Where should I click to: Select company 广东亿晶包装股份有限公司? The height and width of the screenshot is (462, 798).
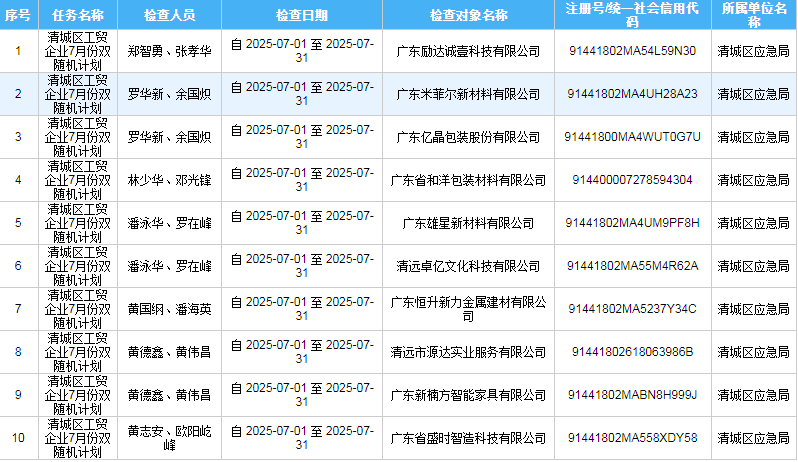click(x=468, y=137)
